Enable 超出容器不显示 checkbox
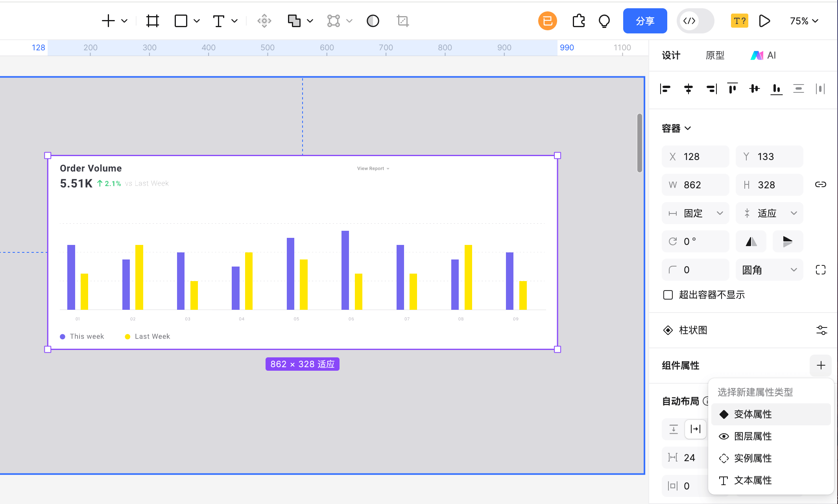 (668, 295)
